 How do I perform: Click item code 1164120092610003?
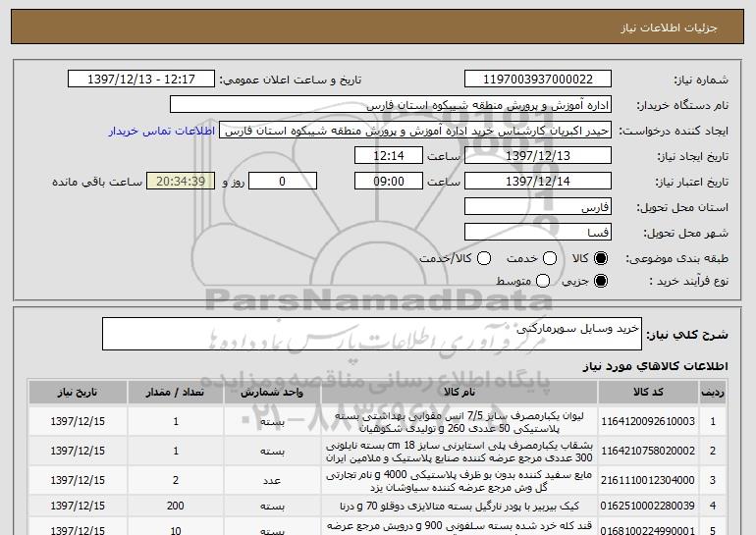(648, 421)
